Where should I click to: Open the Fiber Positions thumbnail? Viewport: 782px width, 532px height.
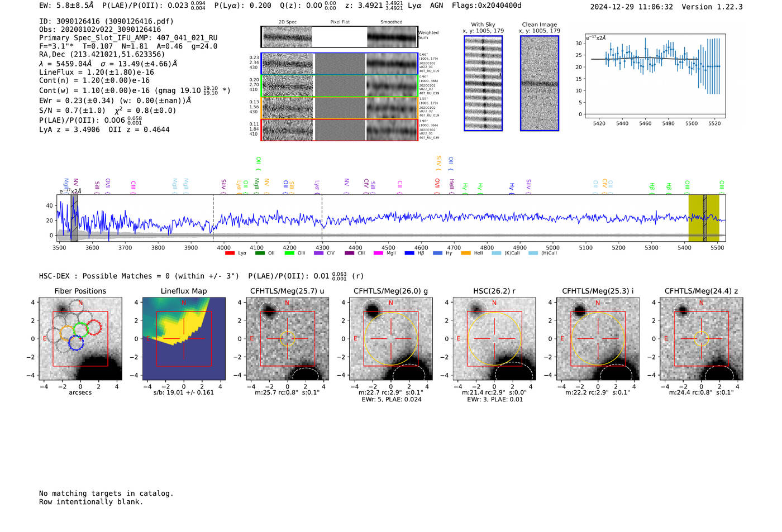(80, 339)
